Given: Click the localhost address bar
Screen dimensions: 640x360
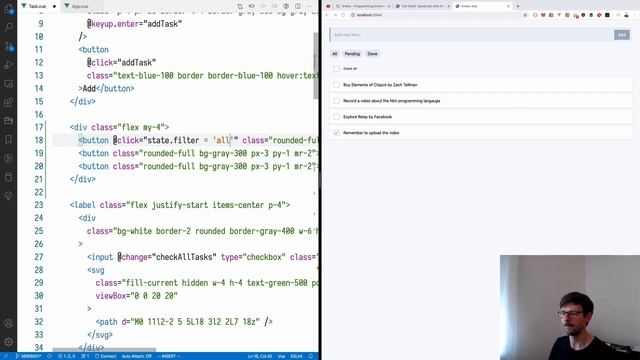Looking at the screenshot, I should point(439,15).
